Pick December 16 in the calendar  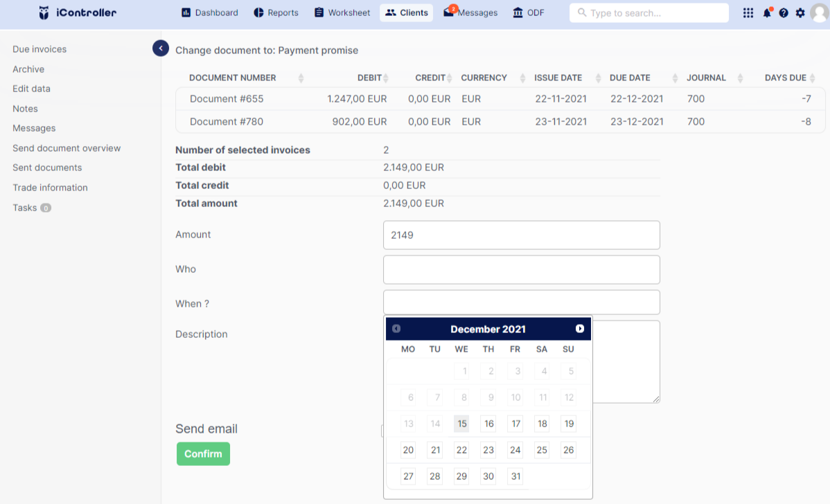488,424
